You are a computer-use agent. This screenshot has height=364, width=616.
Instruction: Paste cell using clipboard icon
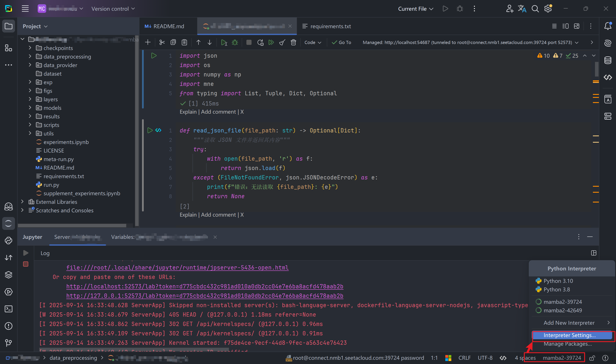[184, 43]
